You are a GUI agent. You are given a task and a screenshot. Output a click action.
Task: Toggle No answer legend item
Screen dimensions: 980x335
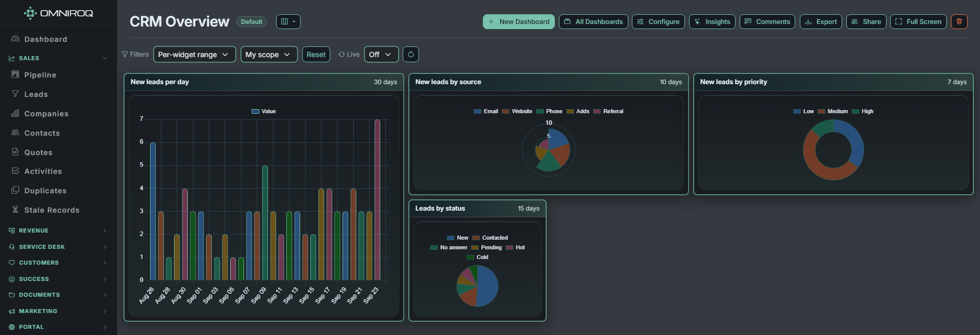click(x=449, y=247)
